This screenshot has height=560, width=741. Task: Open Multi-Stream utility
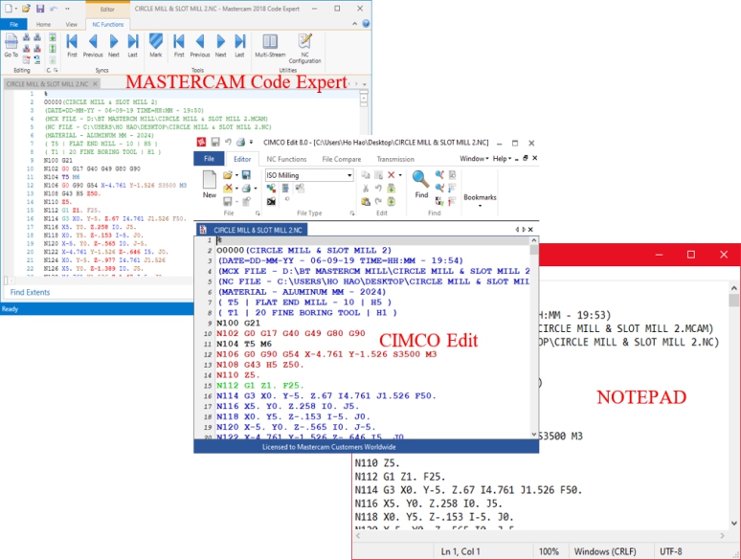click(x=270, y=44)
